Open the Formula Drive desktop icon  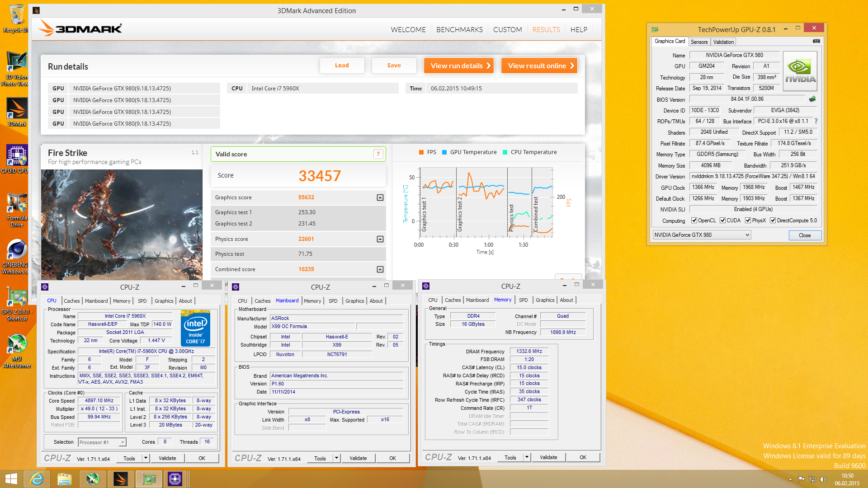[x=17, y=210]
